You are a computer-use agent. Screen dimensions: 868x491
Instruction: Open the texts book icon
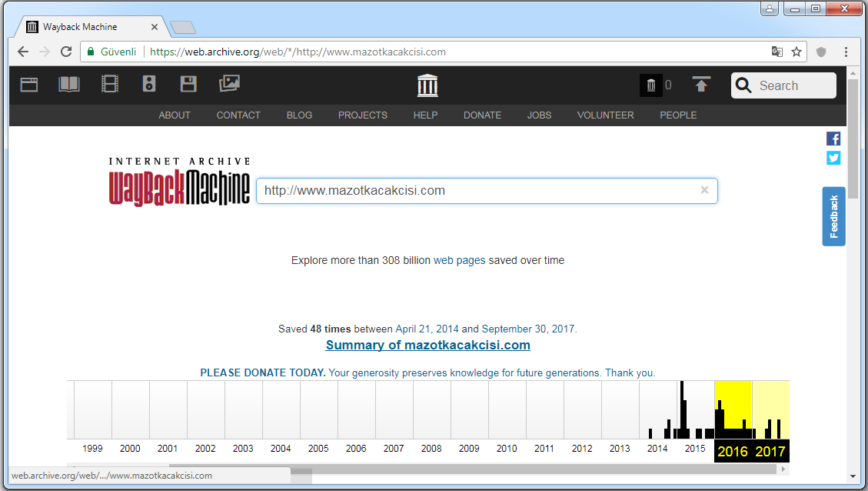tap(69, 85)
